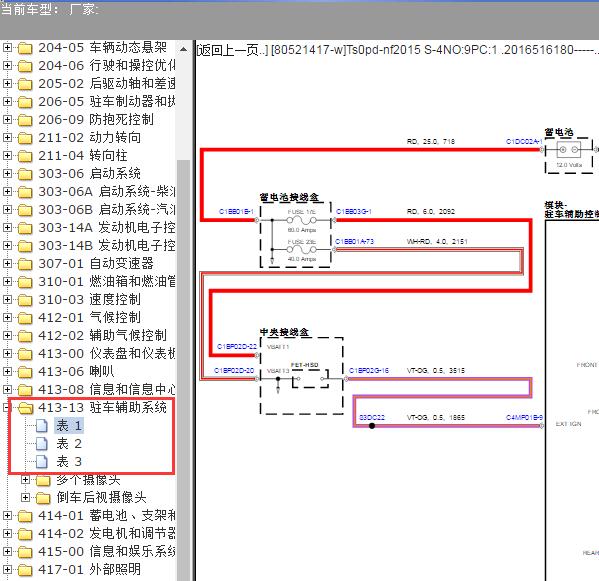Select the 表 3 tree entry
This screenshot has width=599, height=581.
click(69, 461)
